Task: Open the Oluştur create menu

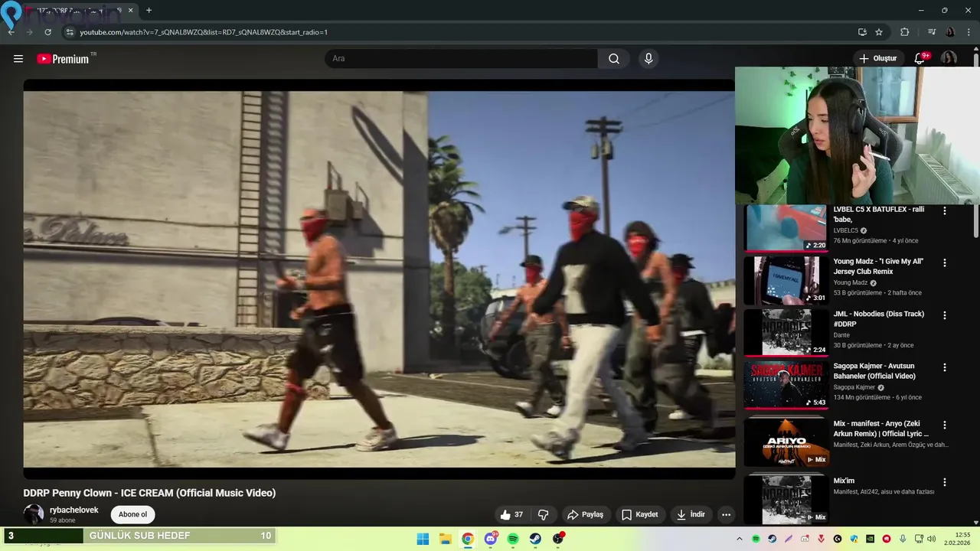Action: (x=877, y=59)
